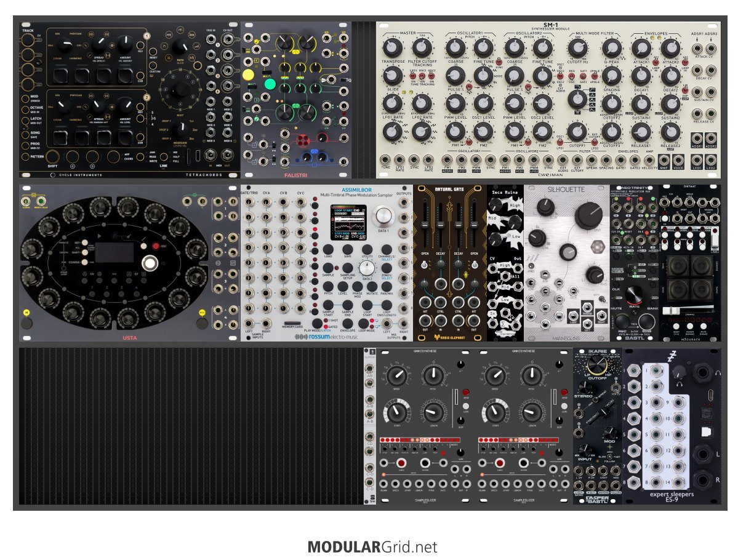This screenshot has width=746, height=560.
Task: Click the MODULARGrid.net logo text
Action: [x=372, y=546]
